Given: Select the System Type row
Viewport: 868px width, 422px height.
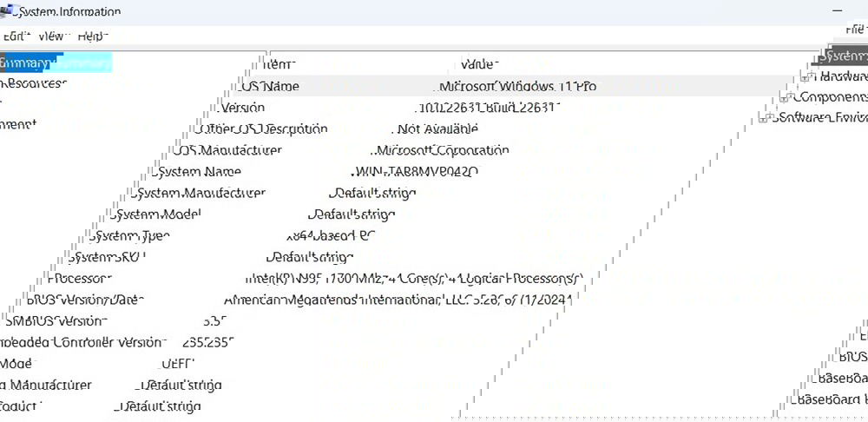Looking at the screenshot, I should point(130,236).
